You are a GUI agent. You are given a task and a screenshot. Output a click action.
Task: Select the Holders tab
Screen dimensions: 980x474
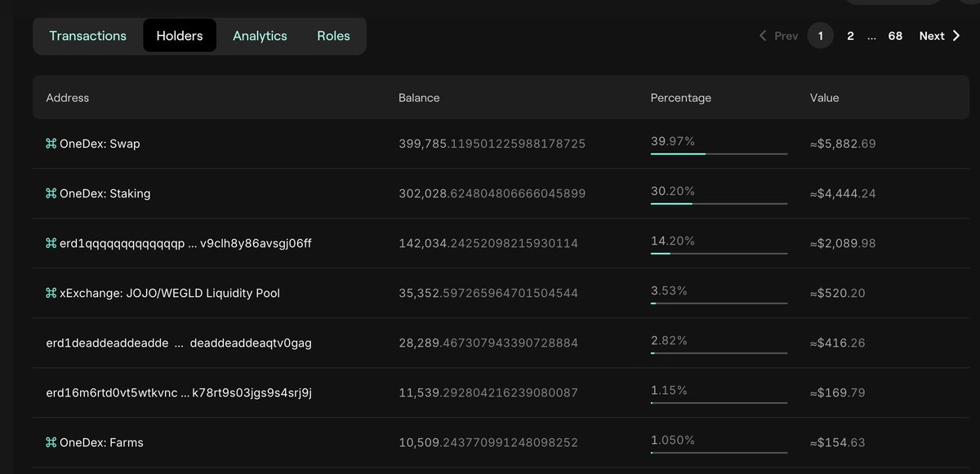click(180, 36)
